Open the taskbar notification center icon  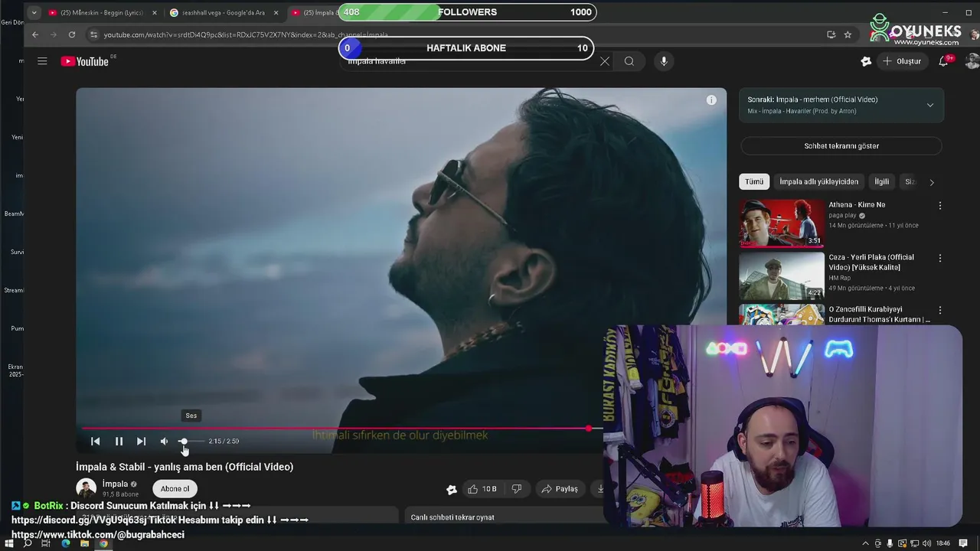point(964,543)
